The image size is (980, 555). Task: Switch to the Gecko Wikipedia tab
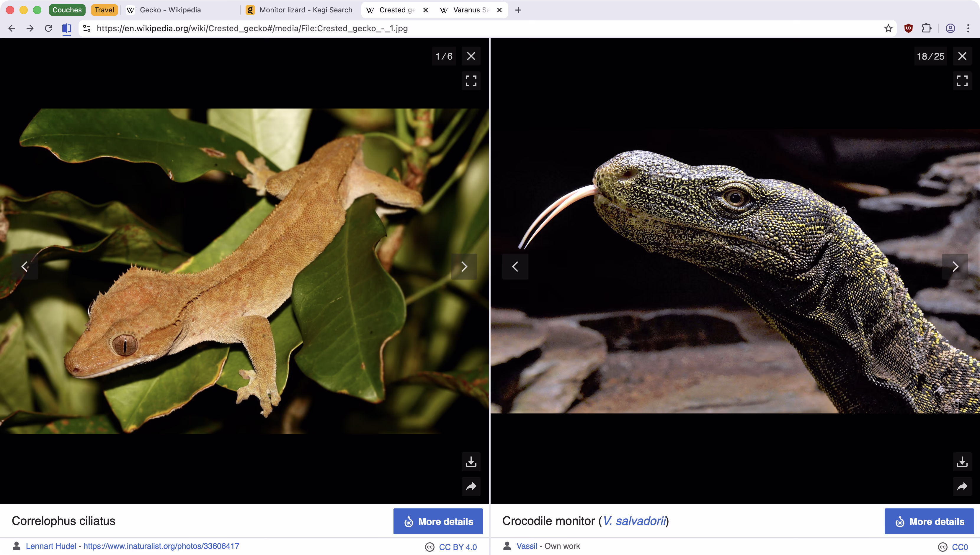(x=169, y=10)
